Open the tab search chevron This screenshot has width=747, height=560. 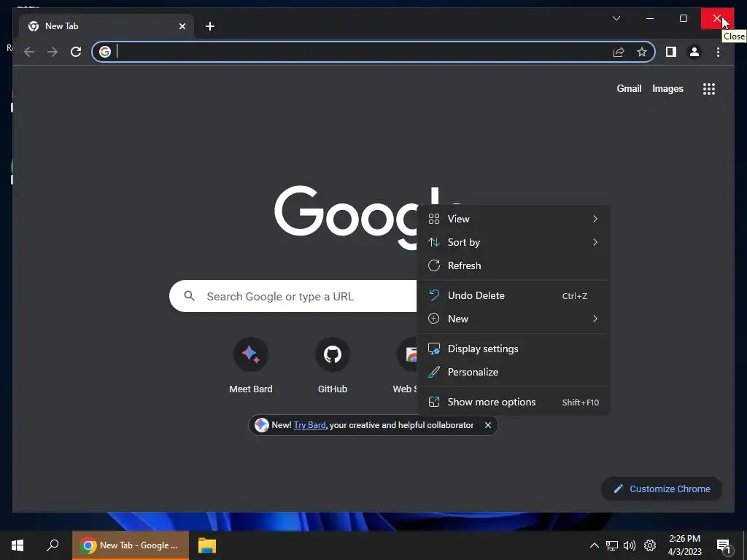(616, 18)
